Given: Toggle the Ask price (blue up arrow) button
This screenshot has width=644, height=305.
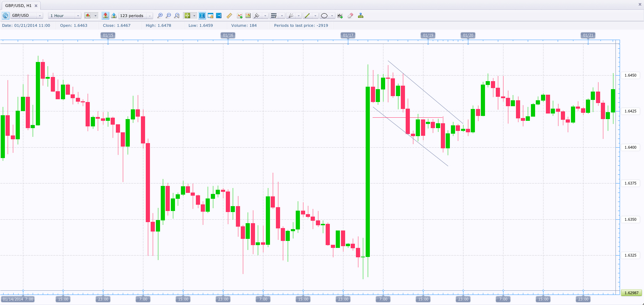Looking at the screenshot, I should [x=113, y=16].
